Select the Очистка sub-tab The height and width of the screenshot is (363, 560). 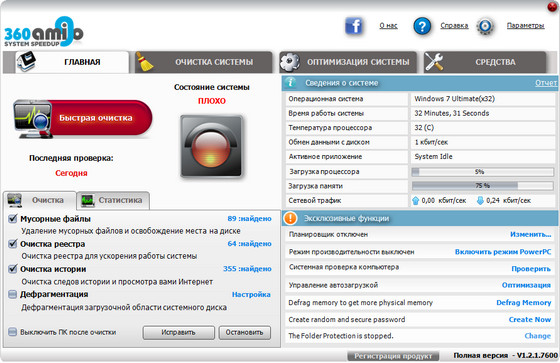(40, 200)
